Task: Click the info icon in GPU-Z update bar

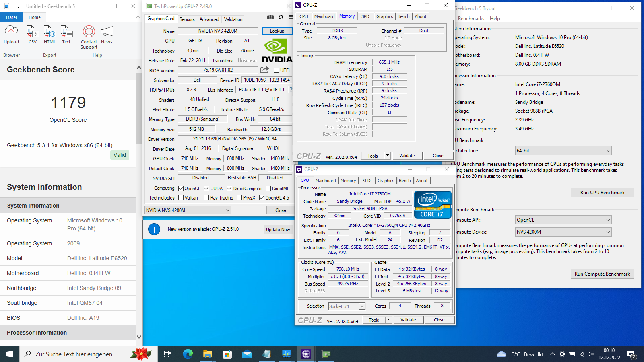Action: click(154, 229)
